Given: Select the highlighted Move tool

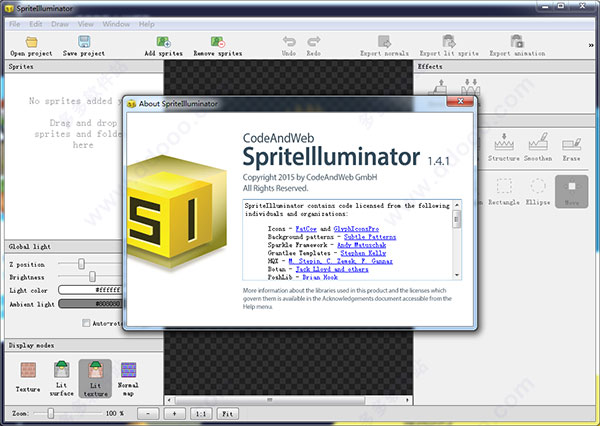Looking at the screenshot, I should click(571, 191).
